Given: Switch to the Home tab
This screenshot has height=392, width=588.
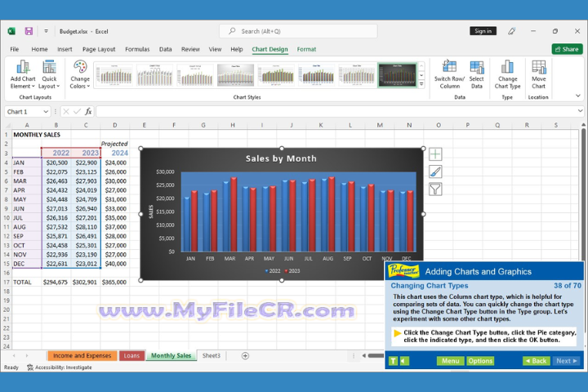Looking at the screenshot, I should pyautogui.click(x=39, y=49).
